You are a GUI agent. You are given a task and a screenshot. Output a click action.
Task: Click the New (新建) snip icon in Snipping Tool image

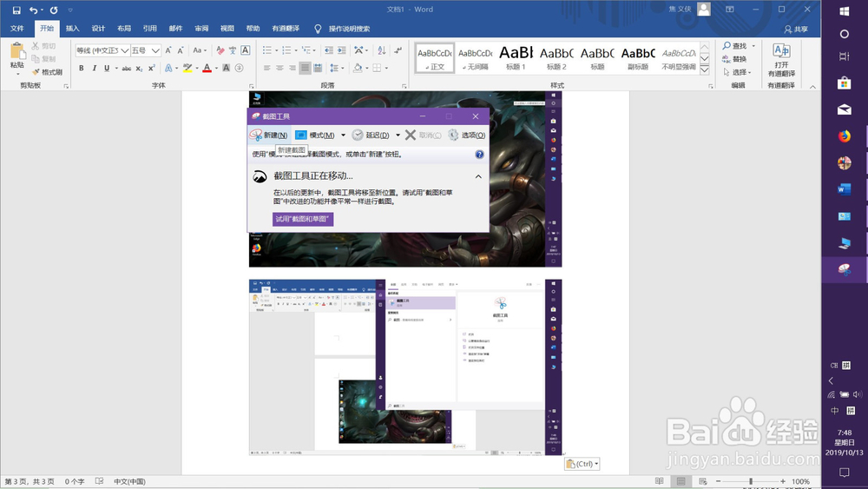268,135
